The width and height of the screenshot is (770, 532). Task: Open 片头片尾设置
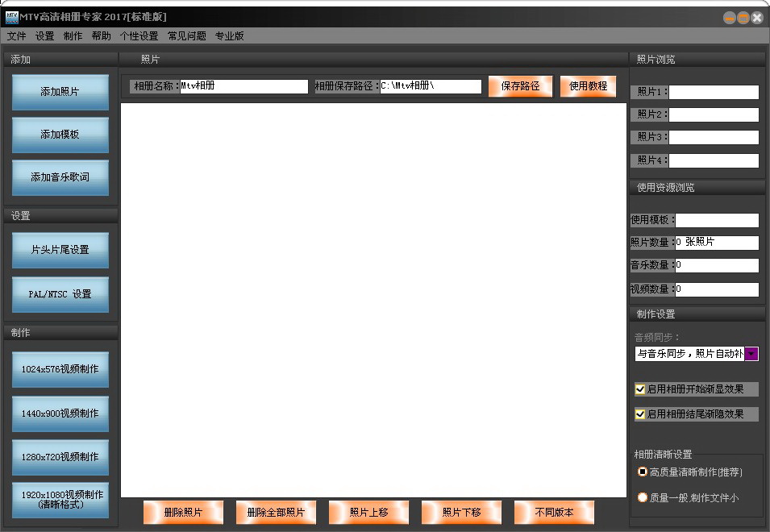tap(60, 251)
